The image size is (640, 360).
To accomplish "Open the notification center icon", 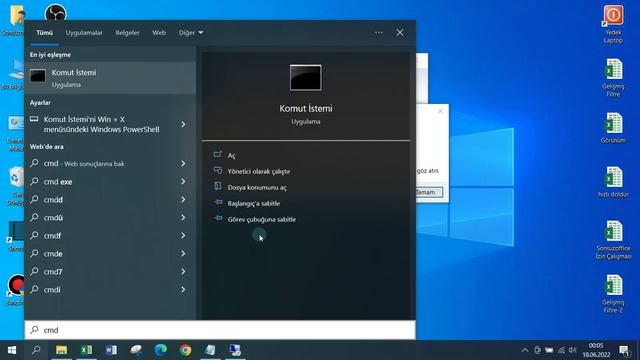I will coord(624,351).
